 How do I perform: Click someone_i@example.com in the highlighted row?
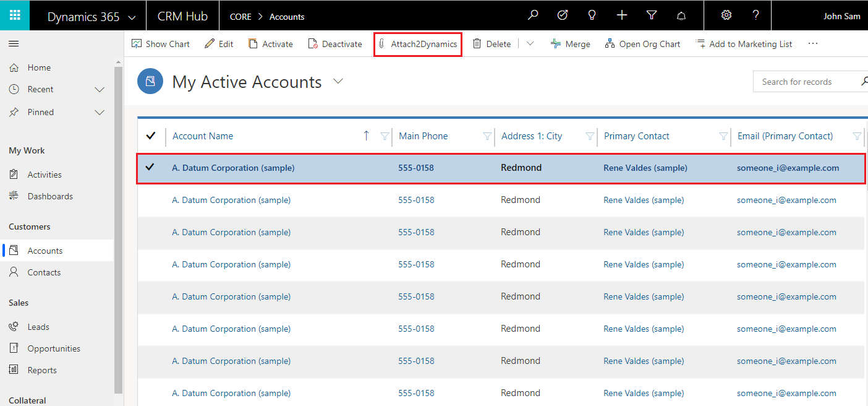point(788,168)
